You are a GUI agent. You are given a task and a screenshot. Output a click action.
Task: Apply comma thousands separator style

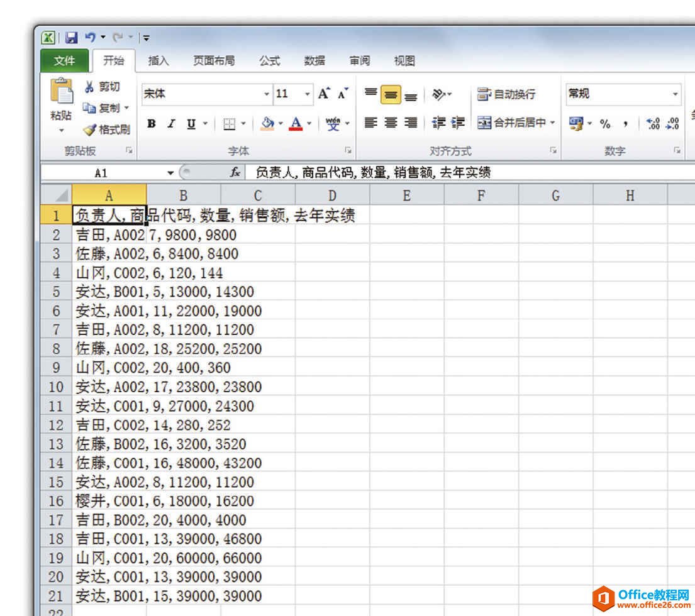tap(625, 124)
